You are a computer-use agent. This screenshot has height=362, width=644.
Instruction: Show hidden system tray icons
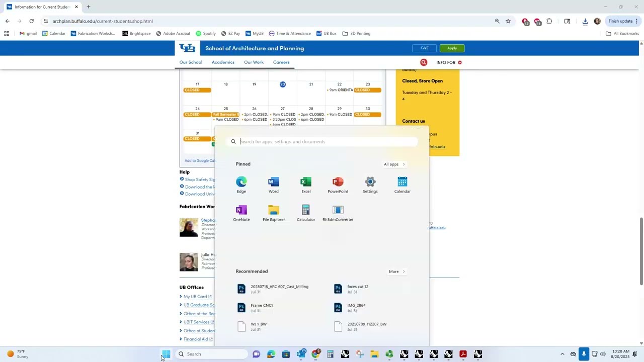[x=562, y=354]
